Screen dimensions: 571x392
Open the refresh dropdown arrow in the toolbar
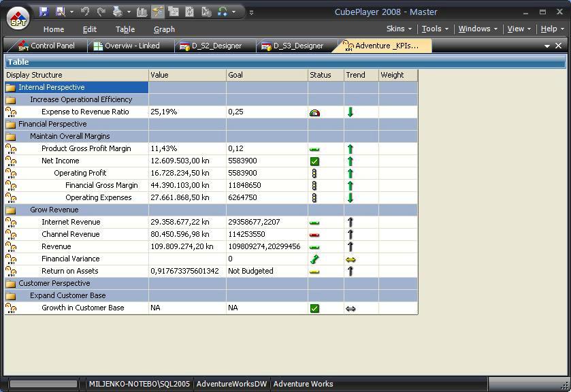[233, 12]
